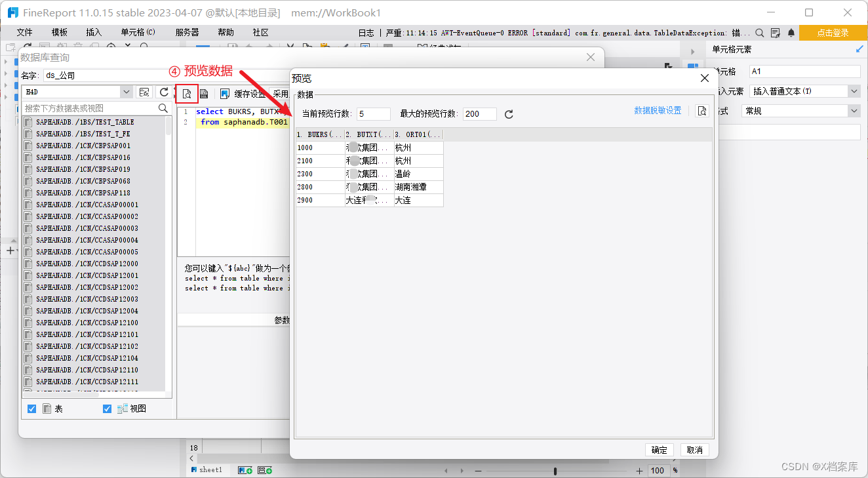Screen dimensions: 868x478
Task: Open the 文件 menu
Action: click(25, 32)
